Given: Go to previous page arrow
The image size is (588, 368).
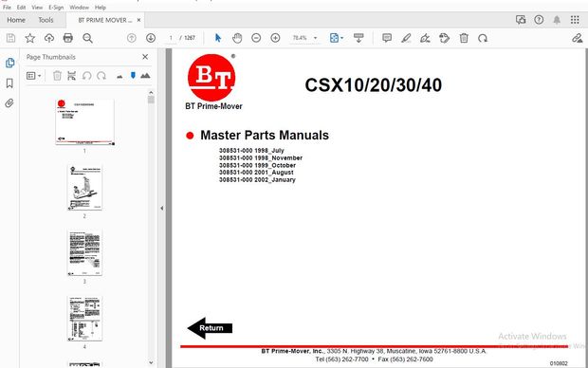Looking at the screenshot, I should pyautogui.click(x=131, y=38).
